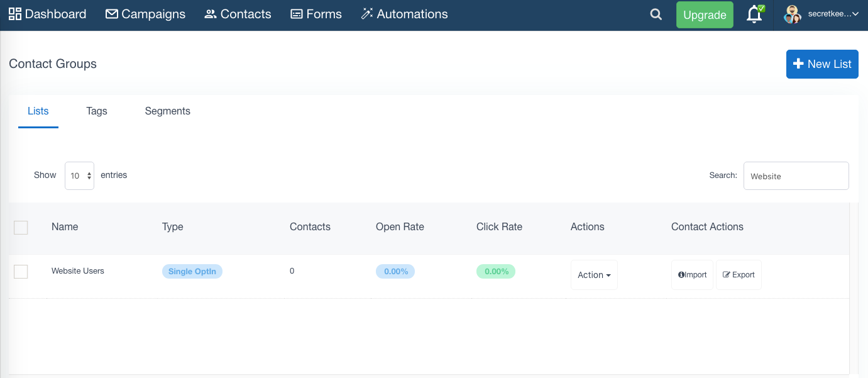Open Dashboard from the top navigation
The height and width of the screenshot is (378, 868).
pyautogui.click(x=48, y=14)
